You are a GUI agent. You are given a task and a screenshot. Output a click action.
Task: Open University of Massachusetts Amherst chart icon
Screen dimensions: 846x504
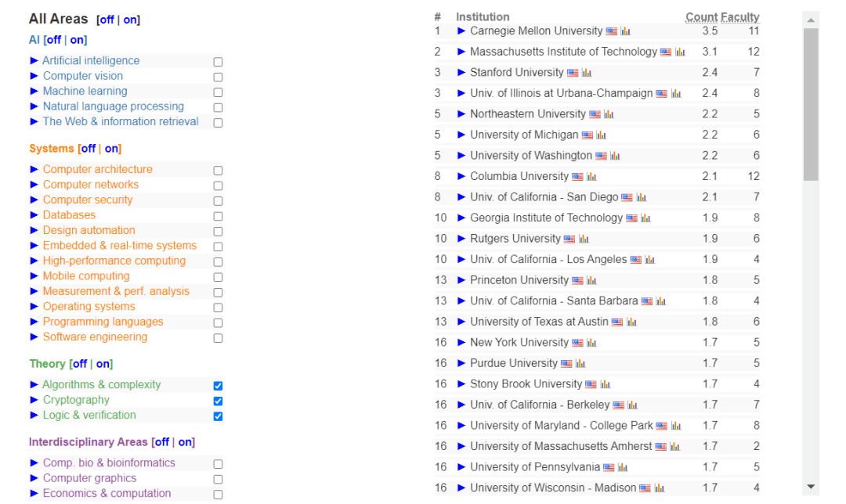click(675, 447)
